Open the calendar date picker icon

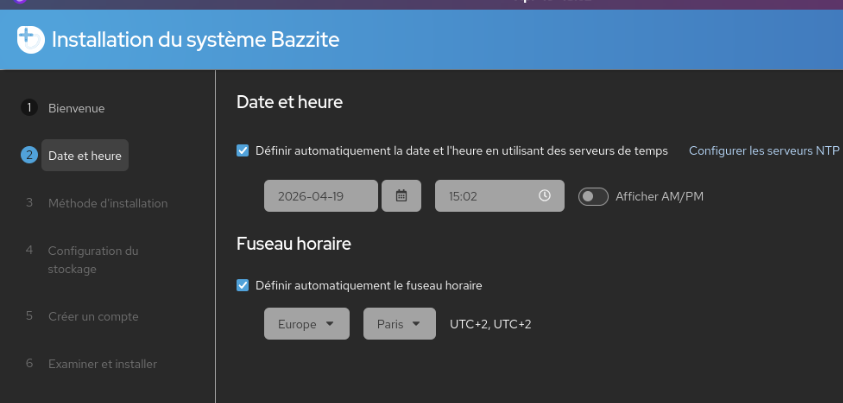coord(401,196)
